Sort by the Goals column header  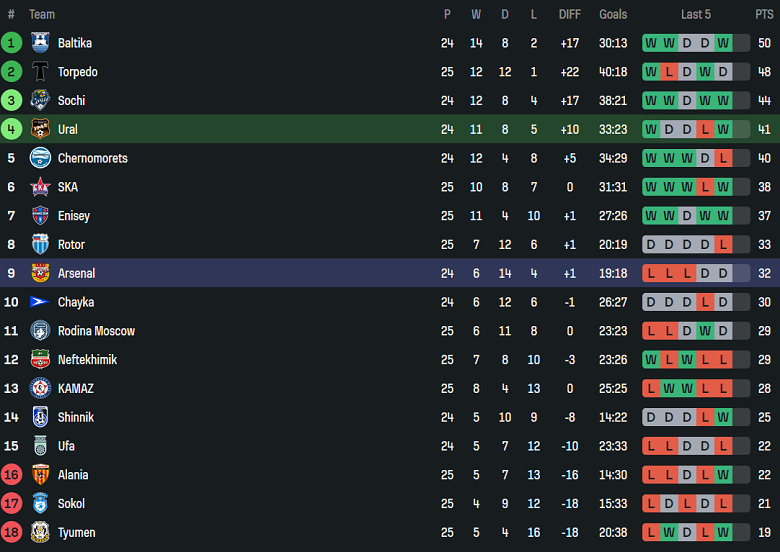[x=613, y=14]
